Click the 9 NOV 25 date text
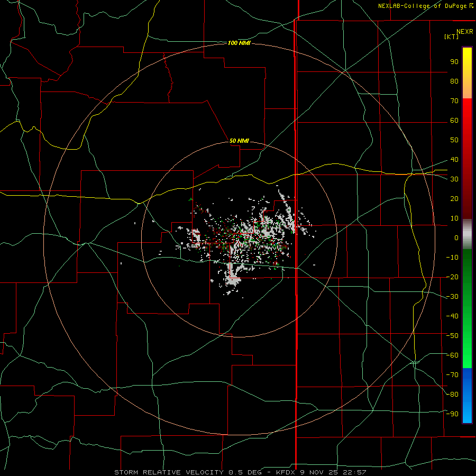Image resolution: width=476 pixels, height=476 pixels. (x=321, y=472)
